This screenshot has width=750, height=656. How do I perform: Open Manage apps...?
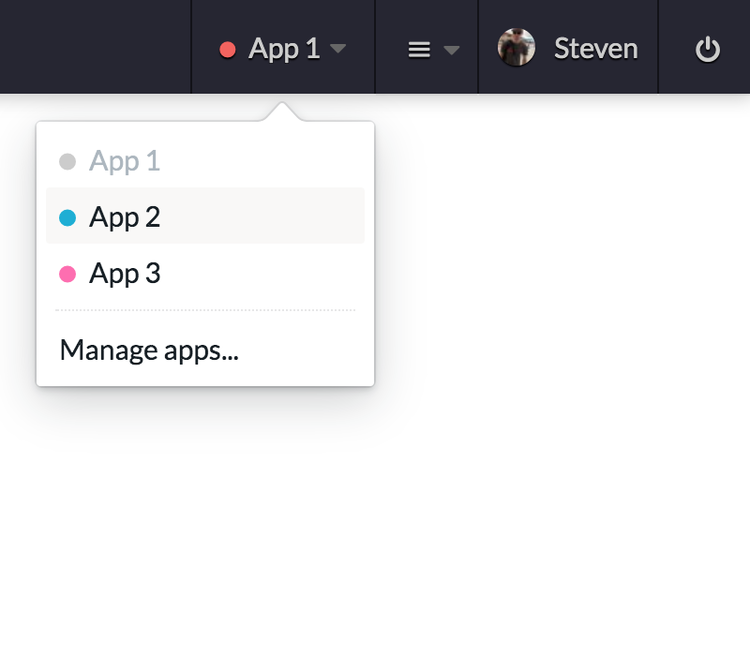click(x=149, y=350)
